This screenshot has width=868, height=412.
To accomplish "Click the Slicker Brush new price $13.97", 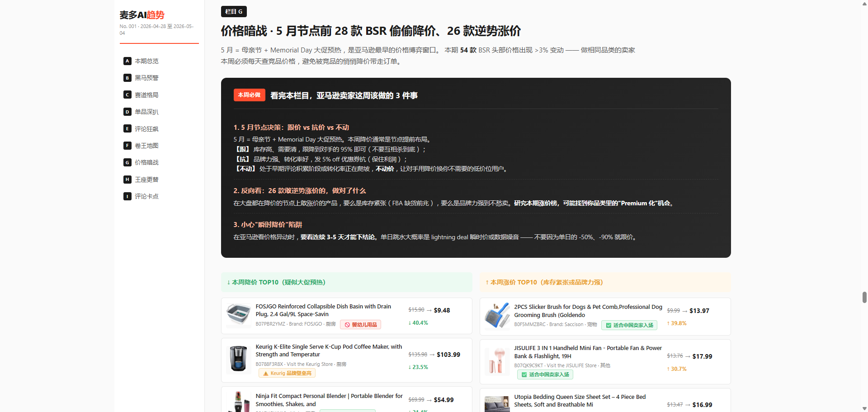I will coord(699,311).
